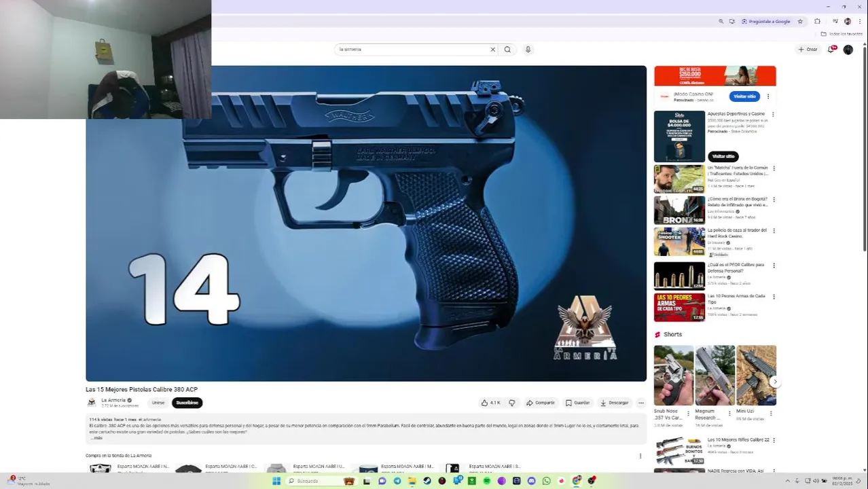868x489 pixels.
Task: Open the Bronx en Bogotá video thumbnail
Action: pos(679,210)
